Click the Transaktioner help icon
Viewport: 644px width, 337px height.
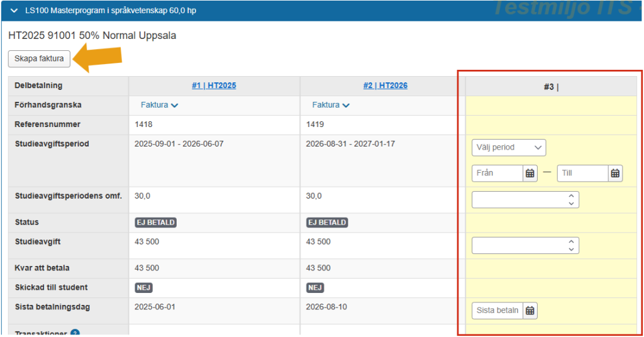click(75, 333)
